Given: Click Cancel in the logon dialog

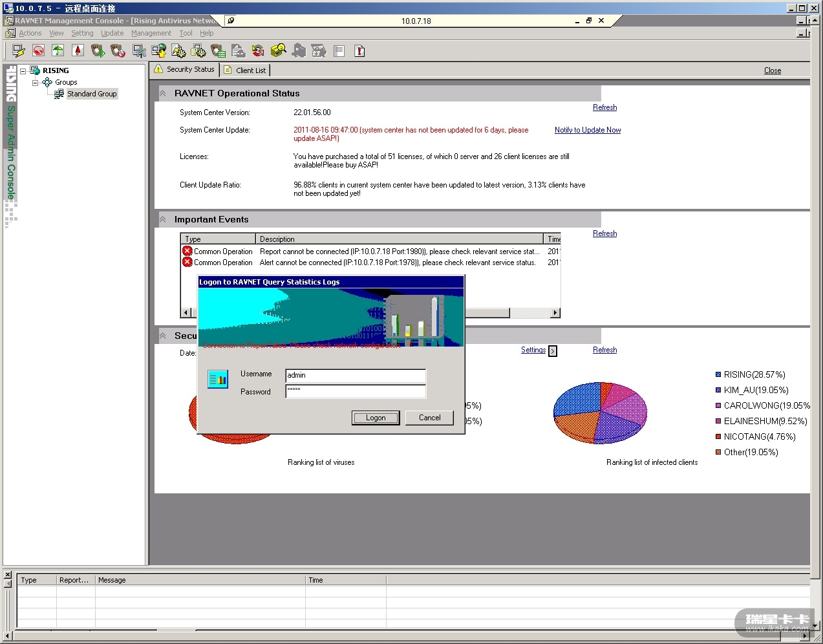Looking at the screenshot, I should click(429, 418).
